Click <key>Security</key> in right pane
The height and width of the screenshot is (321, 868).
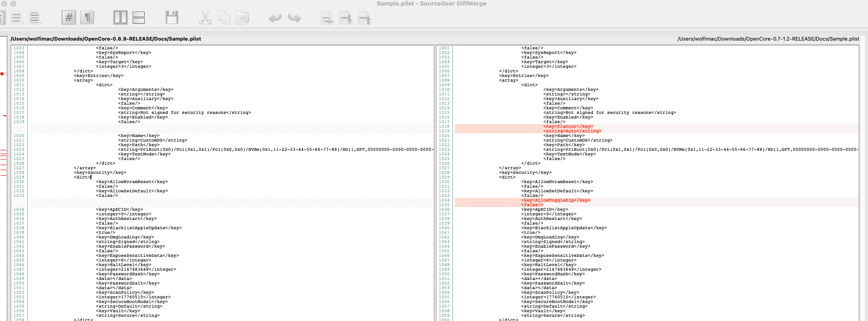click(x=525, y=172)
